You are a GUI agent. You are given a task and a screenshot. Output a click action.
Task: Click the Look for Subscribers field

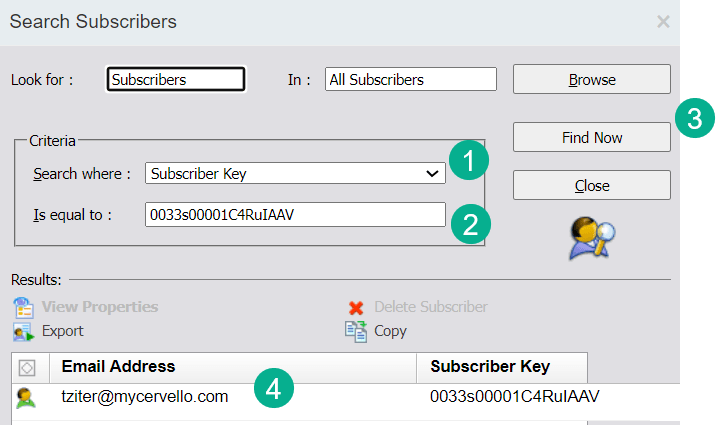[x=175, y=79]
